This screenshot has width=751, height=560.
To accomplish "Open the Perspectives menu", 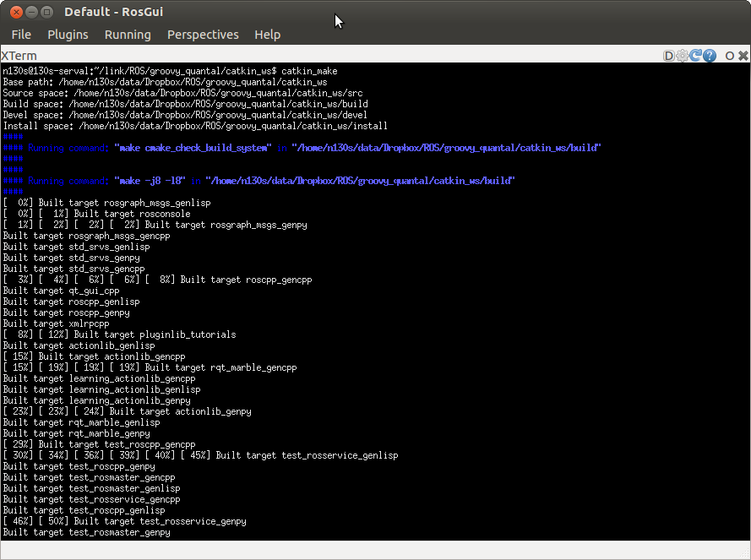I will click(x=203, y=35).
